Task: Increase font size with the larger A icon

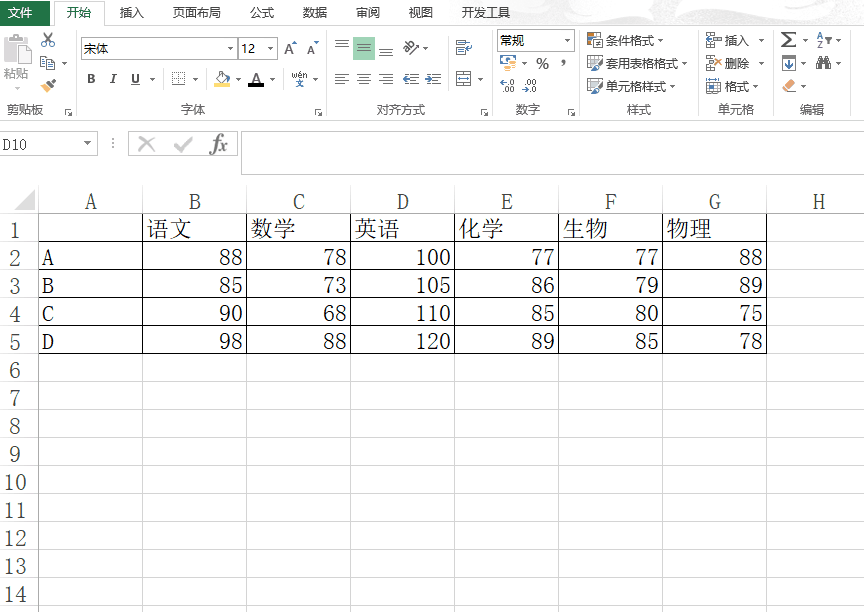Action: coord(290,48)
